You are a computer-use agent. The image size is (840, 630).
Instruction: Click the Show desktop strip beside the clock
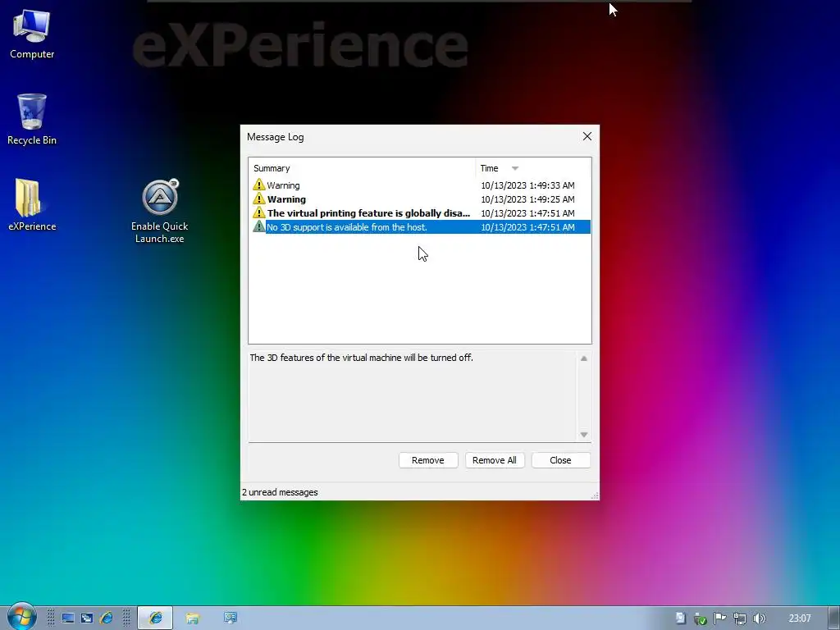pos(833,619)
